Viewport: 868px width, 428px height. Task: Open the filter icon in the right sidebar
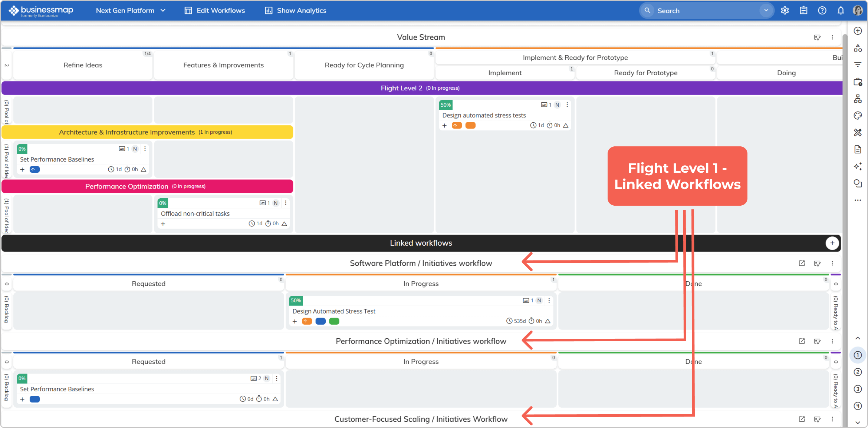(858, 64)
